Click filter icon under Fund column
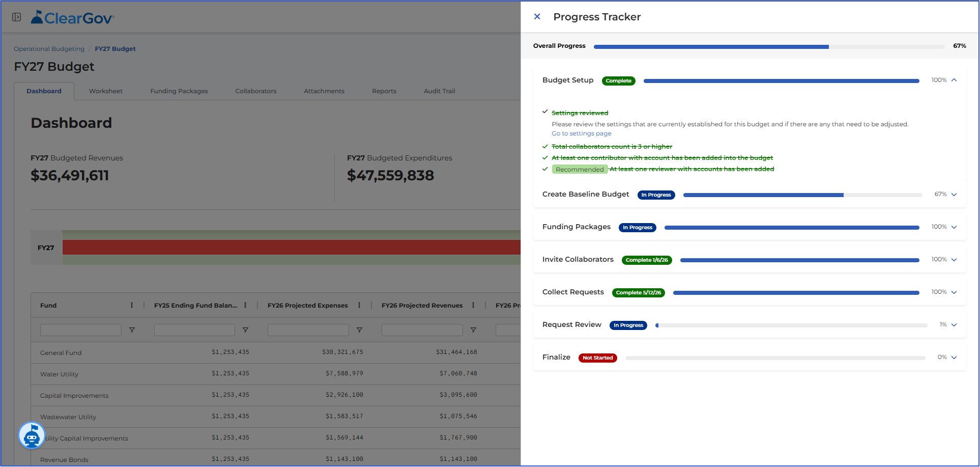 [x=132, y=330]
